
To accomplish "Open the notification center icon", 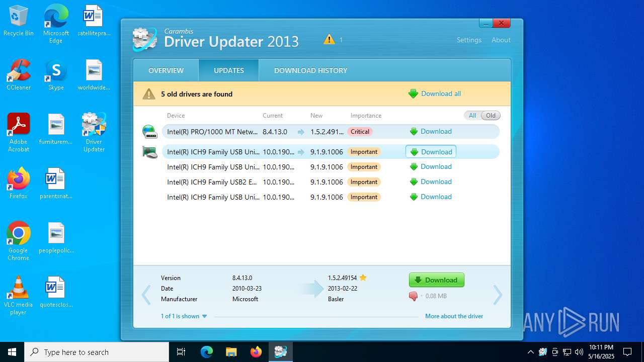I will pyautogui.click(x=627, y=352).
